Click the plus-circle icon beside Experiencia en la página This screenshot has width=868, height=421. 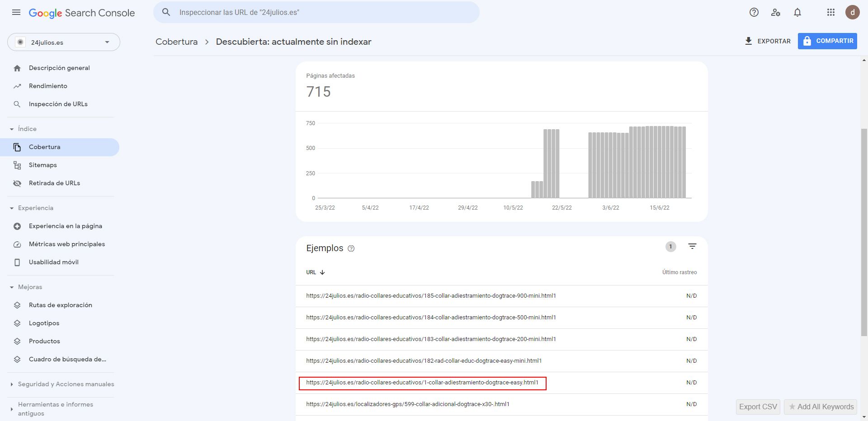point(17,226)
